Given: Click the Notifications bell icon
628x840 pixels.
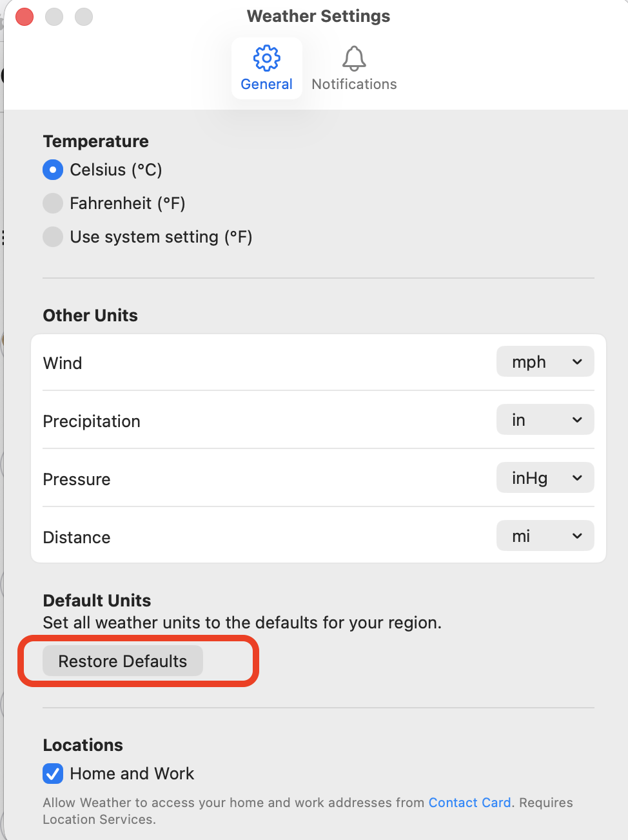Looking at the screenshot, I should [354, 59].
